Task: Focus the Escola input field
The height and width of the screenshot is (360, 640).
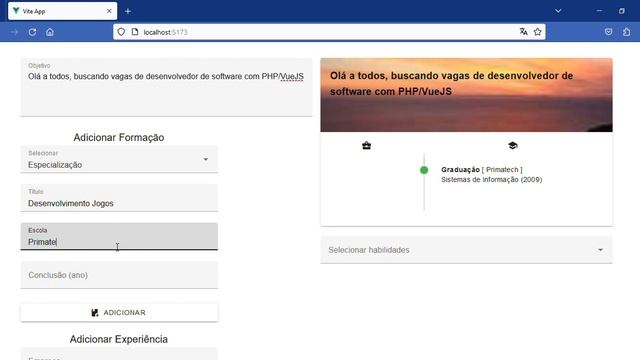Action: 119,236
